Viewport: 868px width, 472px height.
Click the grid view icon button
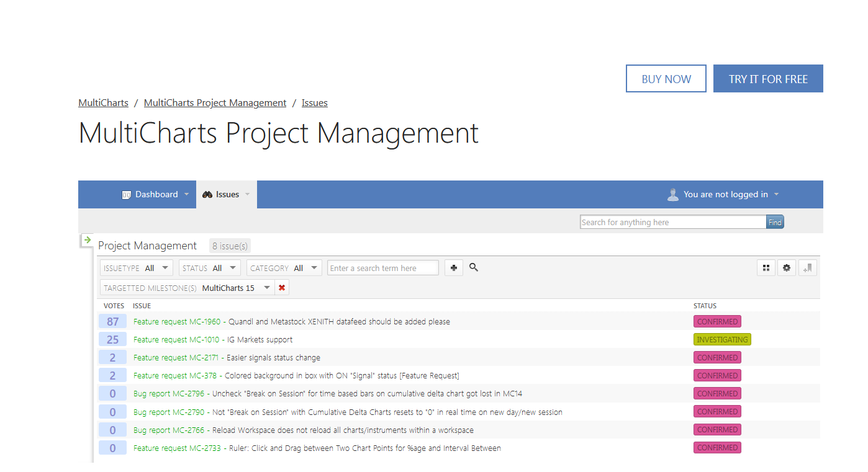pyautogui.click(x=766, y=268)
